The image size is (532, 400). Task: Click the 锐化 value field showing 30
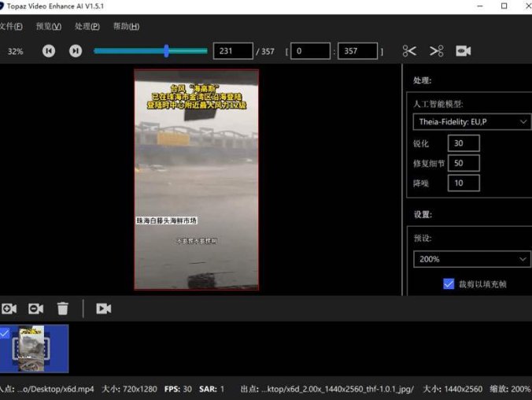click(464, 143)
